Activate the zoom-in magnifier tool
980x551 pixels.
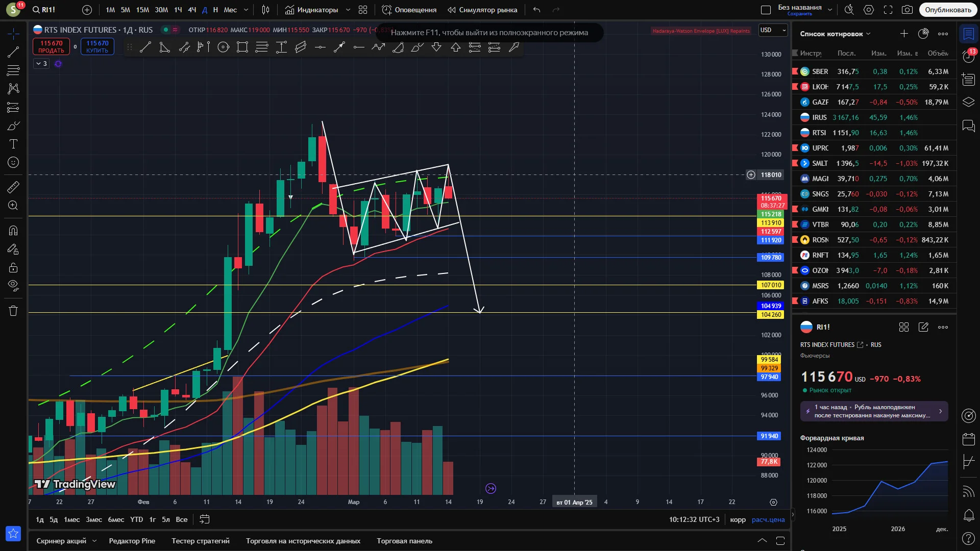[x=13, y=205]
